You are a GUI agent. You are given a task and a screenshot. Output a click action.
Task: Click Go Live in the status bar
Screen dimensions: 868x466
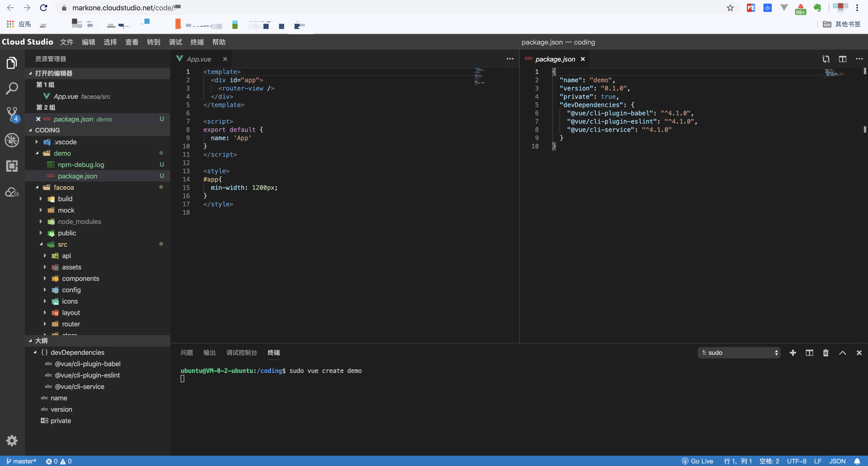[697, 461]
